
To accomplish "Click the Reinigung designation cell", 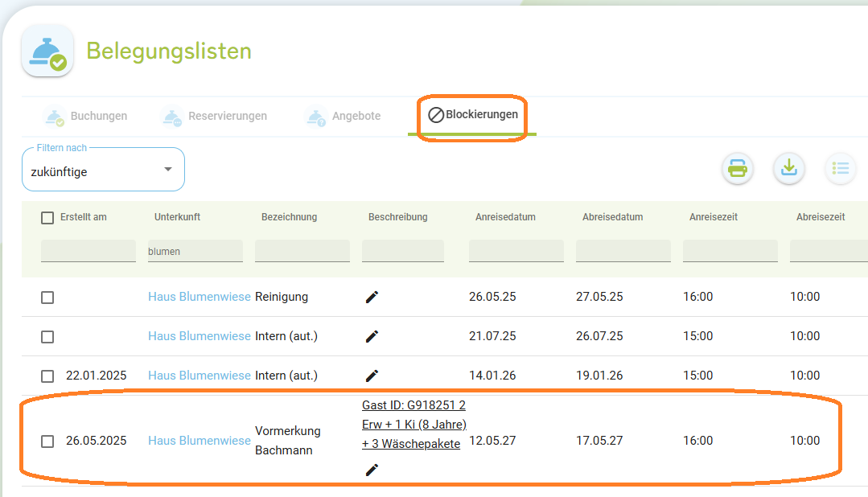I will 282,297.
